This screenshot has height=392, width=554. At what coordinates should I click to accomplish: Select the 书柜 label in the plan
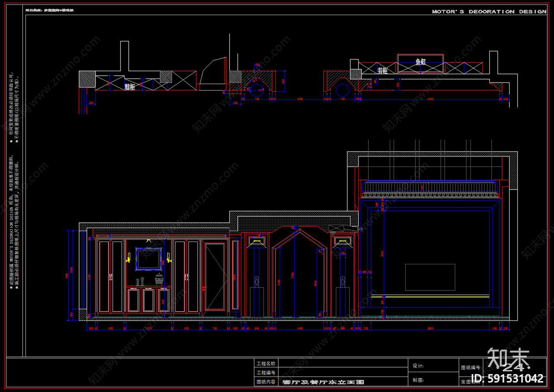(383, 71)
